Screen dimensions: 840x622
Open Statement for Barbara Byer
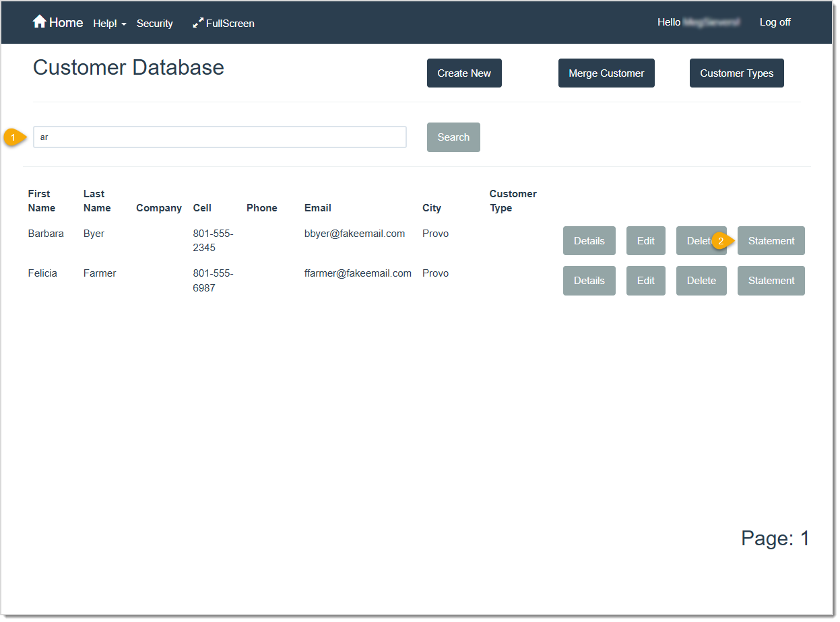click(771, 240)
